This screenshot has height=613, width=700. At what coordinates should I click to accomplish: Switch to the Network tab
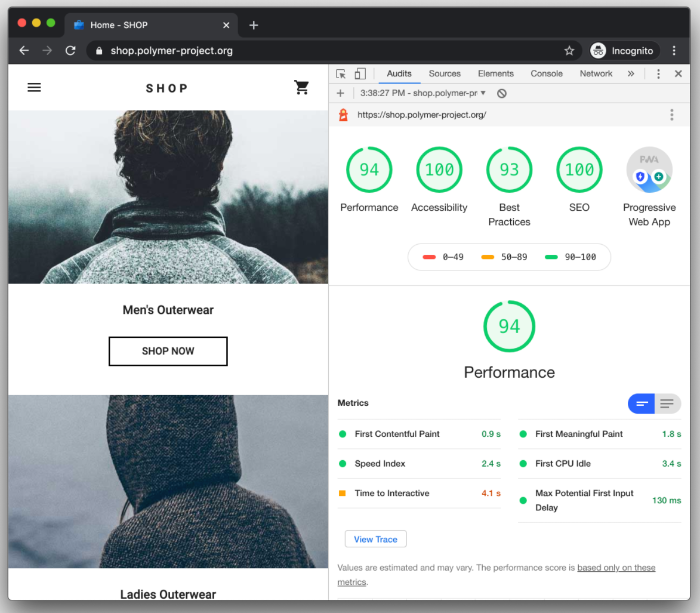click(596, 74)
